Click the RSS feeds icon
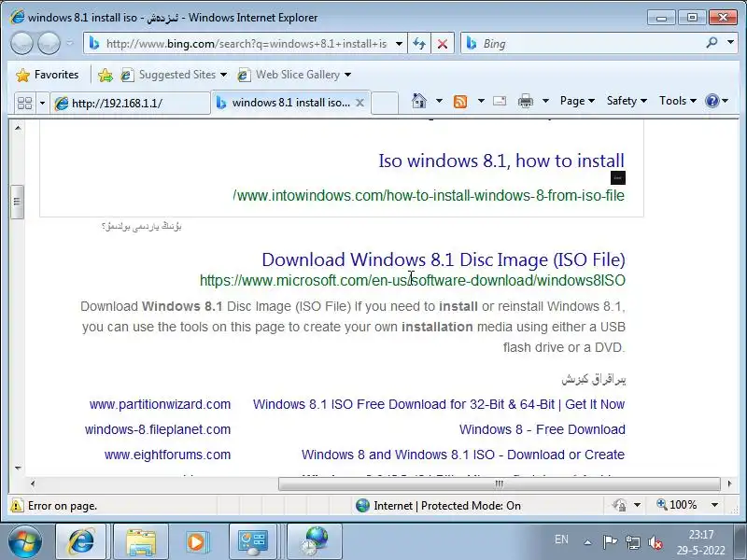This screenshot has height=560, width=747. [460, 101]
